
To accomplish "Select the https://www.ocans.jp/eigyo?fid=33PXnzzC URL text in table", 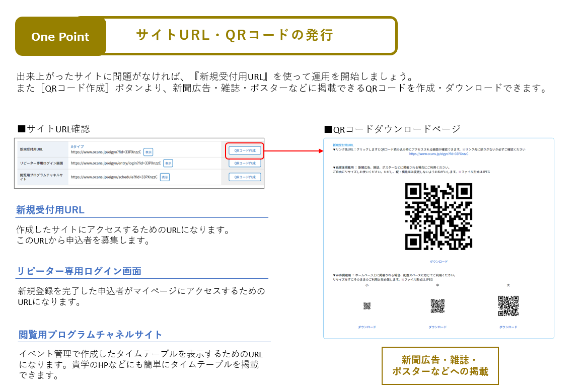I will (106, 152).
